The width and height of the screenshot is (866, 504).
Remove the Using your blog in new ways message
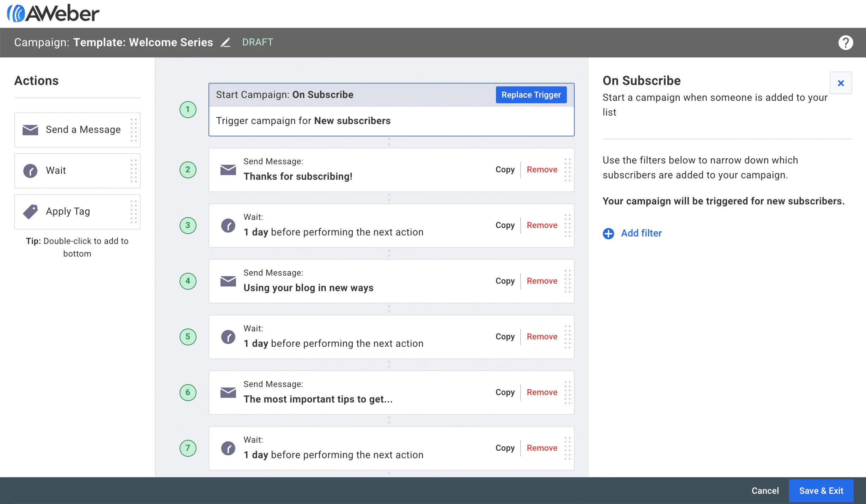542,281
